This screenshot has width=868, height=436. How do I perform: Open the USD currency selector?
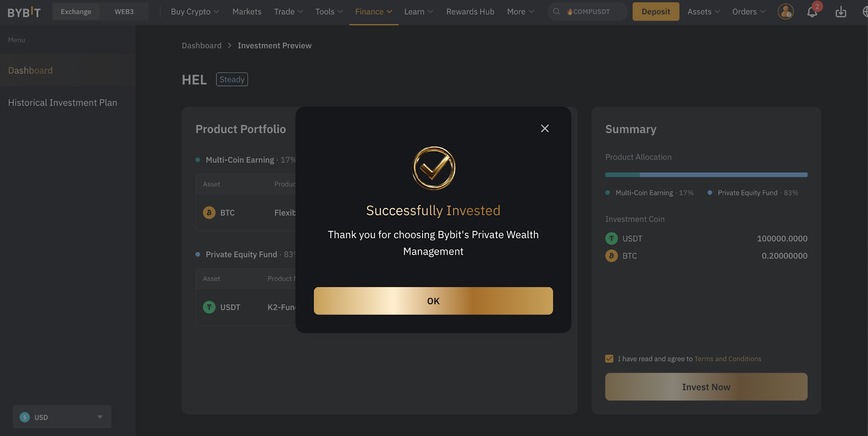pyautogui.click(x=62, y=417)
